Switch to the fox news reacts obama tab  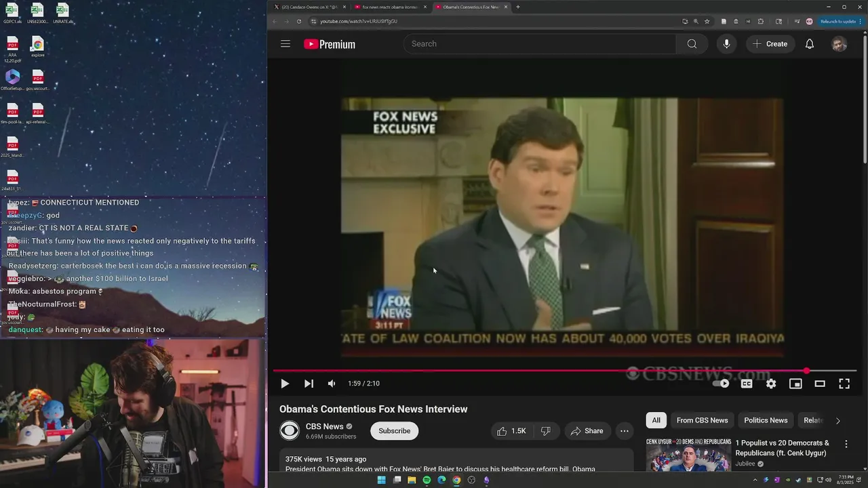coord(390,7)
